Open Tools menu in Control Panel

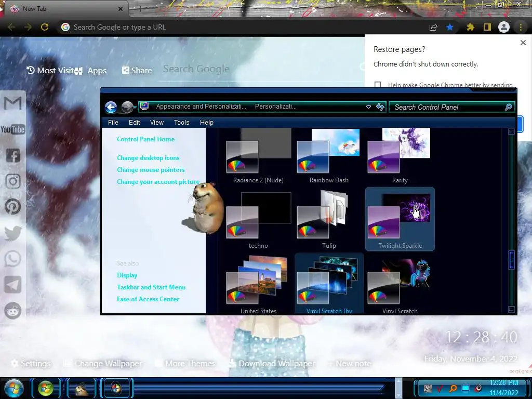pyautogui.click(x=181, y=123)
